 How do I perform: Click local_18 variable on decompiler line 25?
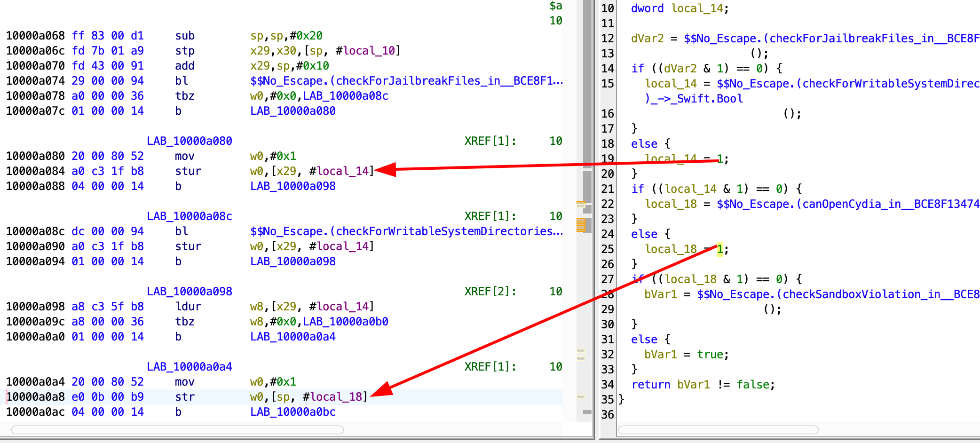[x=671, y=249]
